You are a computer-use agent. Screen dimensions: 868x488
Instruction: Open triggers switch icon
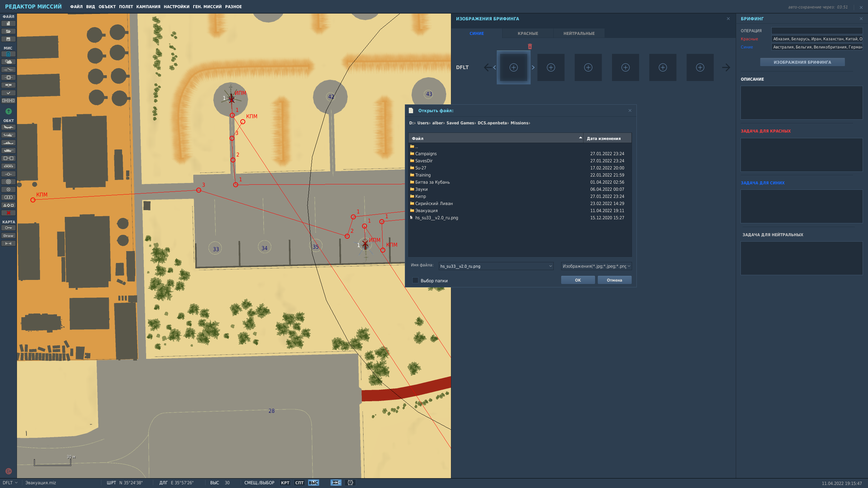8,69
